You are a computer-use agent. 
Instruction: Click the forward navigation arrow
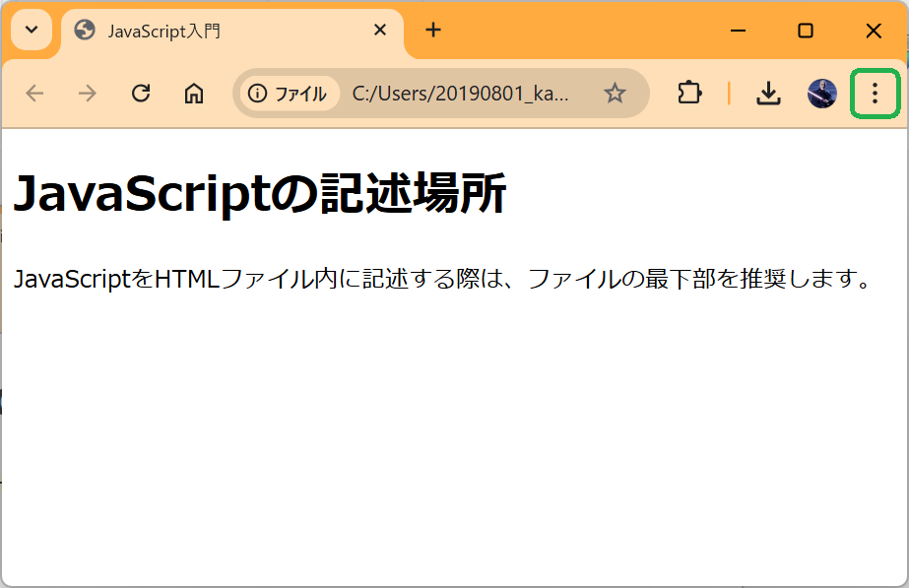click(x=88, y=94)
